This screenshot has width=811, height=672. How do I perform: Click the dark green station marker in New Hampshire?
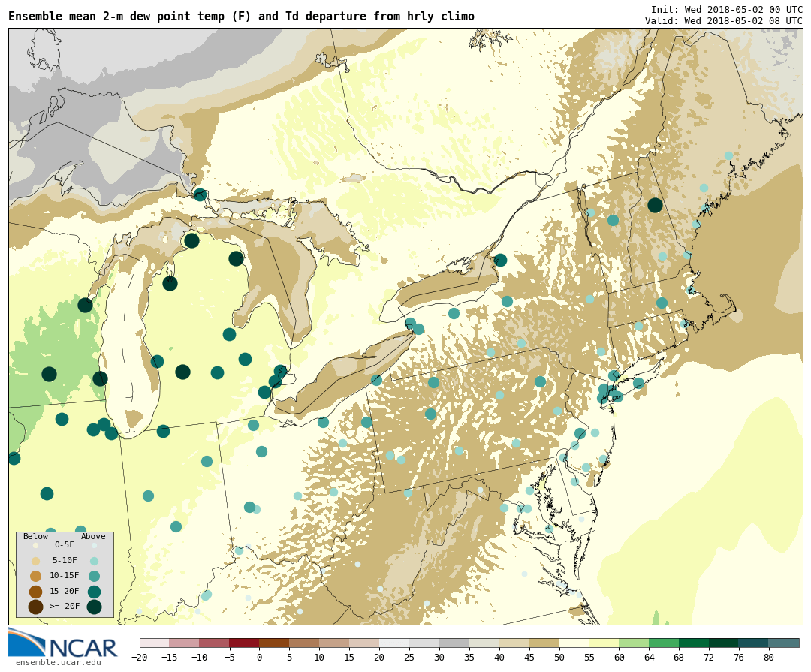pyautogui.click(x=655, y=205)
